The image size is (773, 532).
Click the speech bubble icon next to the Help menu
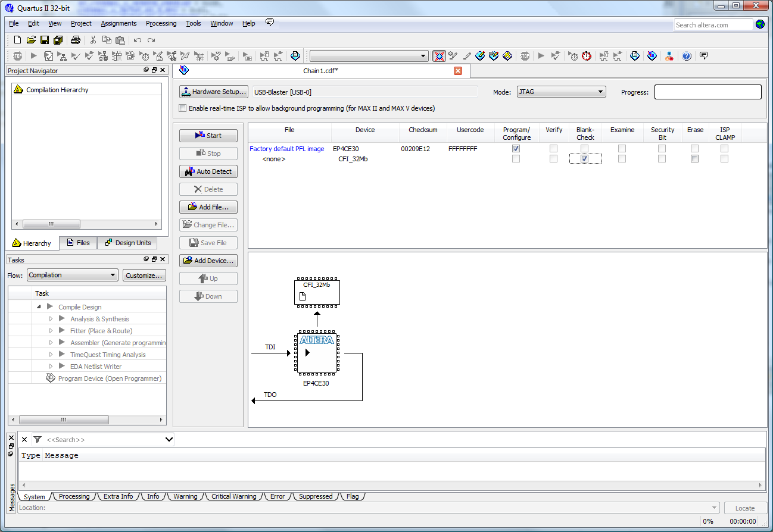(x=270, y=23)
